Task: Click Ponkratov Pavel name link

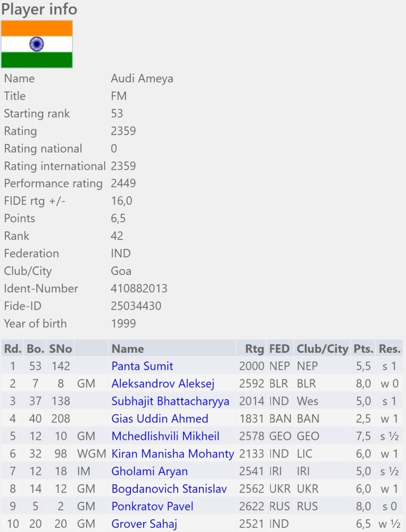Action: click(x=152, y=506)
